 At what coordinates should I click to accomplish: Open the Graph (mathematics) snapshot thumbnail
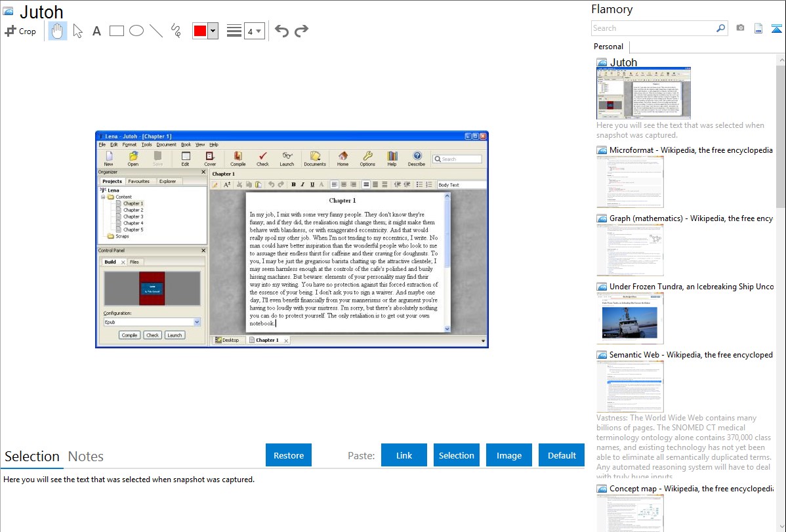coord(630,250)
